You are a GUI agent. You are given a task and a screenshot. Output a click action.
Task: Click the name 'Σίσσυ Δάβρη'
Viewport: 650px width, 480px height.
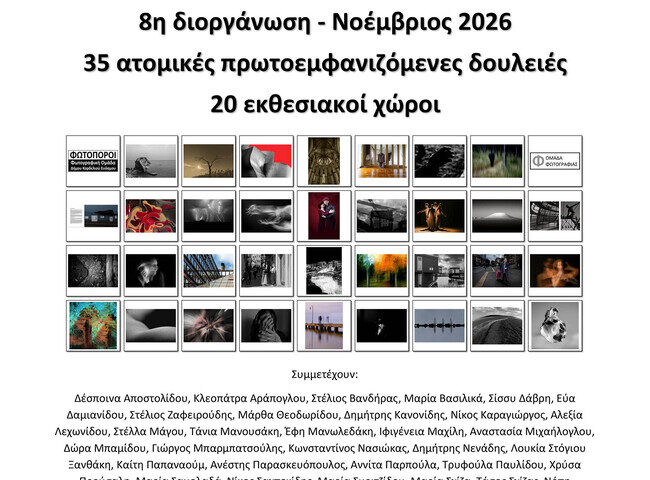519,398
